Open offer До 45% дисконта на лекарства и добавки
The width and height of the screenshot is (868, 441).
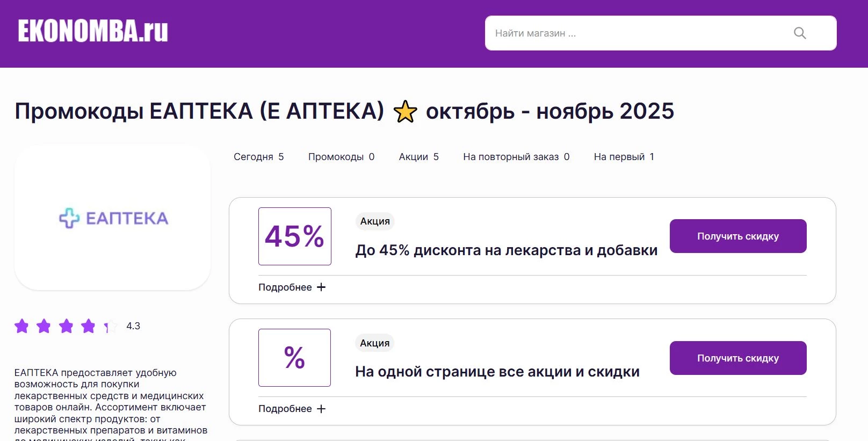pos(507,250)
